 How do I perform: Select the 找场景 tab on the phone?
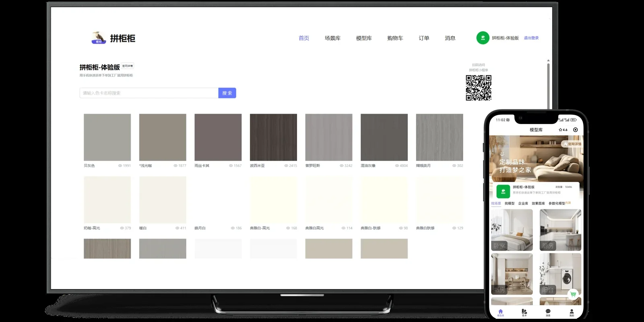[x=496, y=203]
